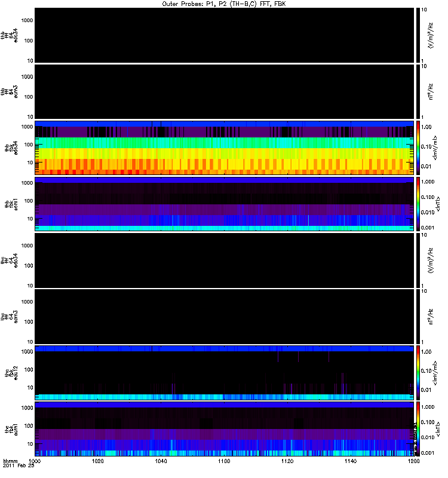Click the '10' y-axis label of thc fff scm3

click(x=30, y=342)
